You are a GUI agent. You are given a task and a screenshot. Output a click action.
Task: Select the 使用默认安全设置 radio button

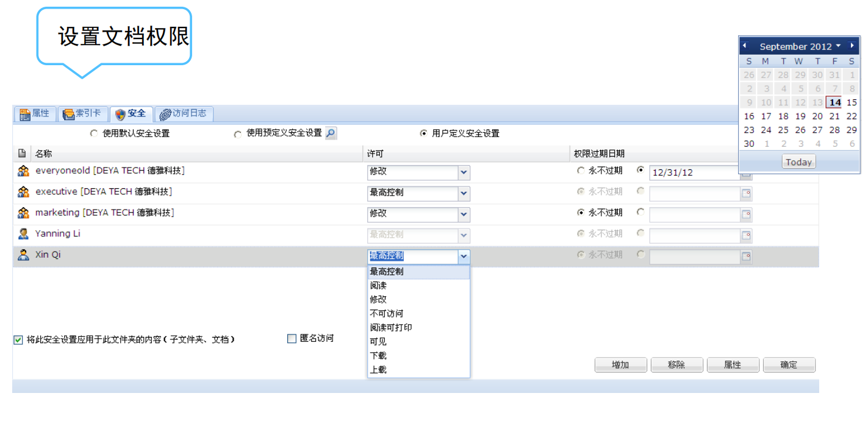pyautogui.click(x=93, y=133)
